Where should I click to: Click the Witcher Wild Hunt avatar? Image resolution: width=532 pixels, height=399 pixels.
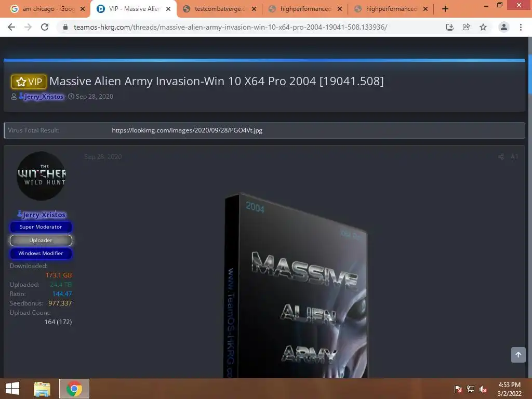click(x=41, y=176)
